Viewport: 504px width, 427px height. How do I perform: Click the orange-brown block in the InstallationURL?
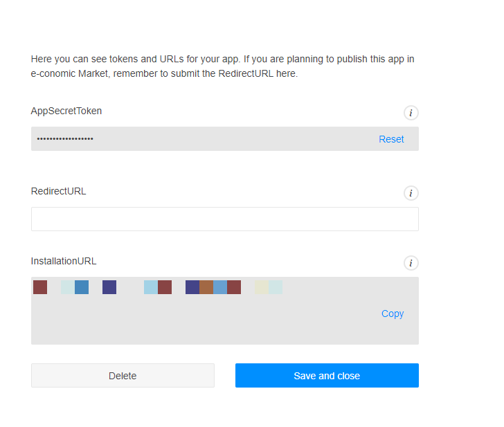206,287
